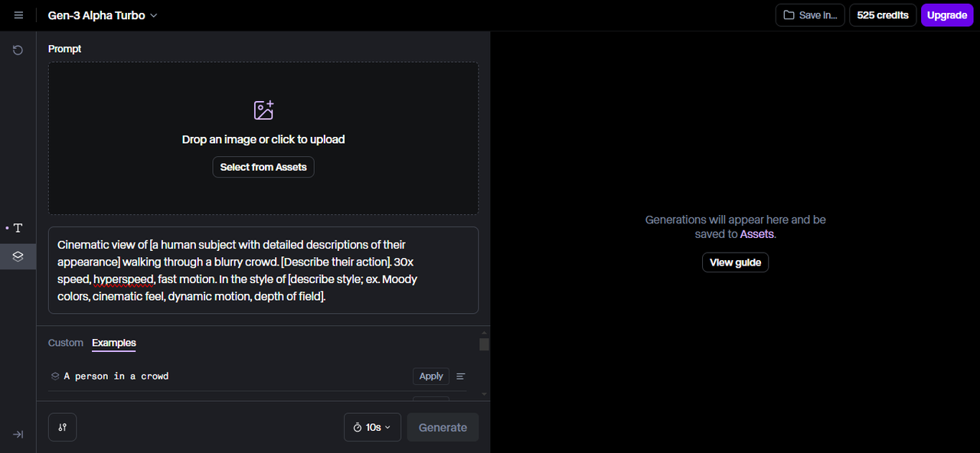Open the advanced settings sliders icon
The height and width of the screenshot is (453, 980).
coord(62,427)
